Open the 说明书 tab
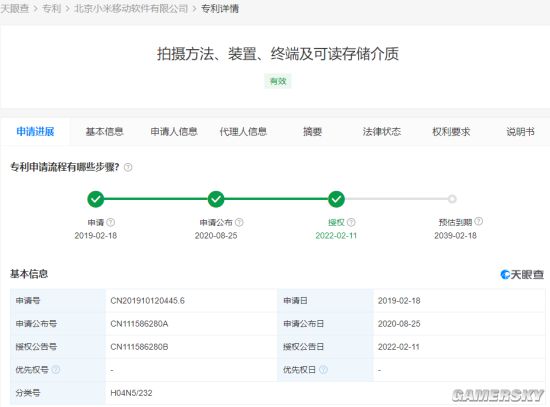 click(520, 132)
